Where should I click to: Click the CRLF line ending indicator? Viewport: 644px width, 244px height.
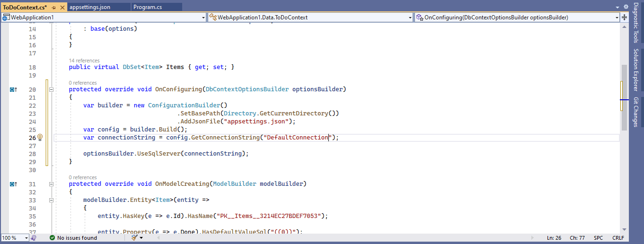[618, 238]
